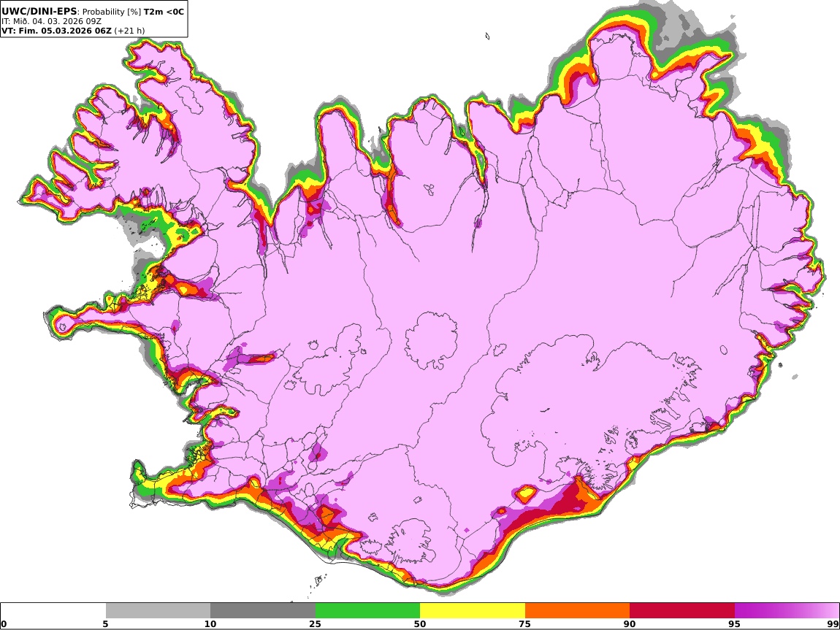Click the 'Probability [%]' label text
The image size is (840, 630).
tap(112, 12)
